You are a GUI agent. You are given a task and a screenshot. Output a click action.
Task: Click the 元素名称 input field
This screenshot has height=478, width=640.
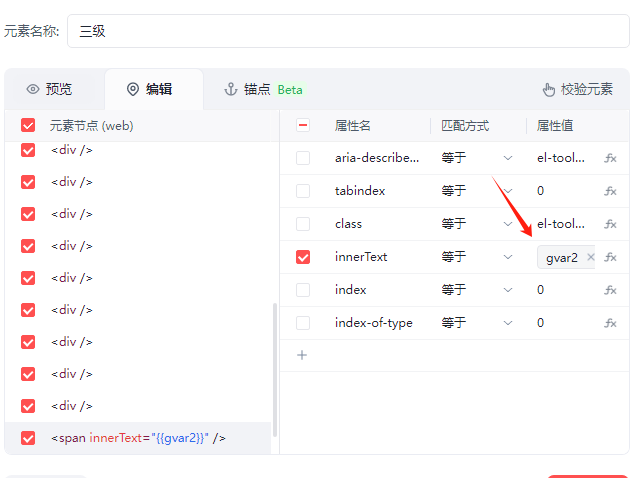click(x=348, y=31)
